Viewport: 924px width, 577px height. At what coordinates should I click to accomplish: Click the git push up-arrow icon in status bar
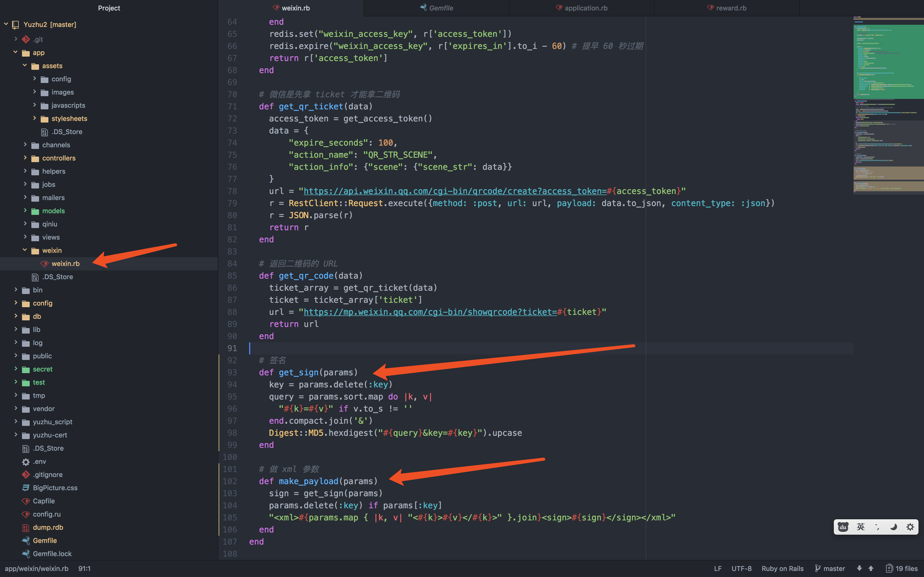coord(871,568)
